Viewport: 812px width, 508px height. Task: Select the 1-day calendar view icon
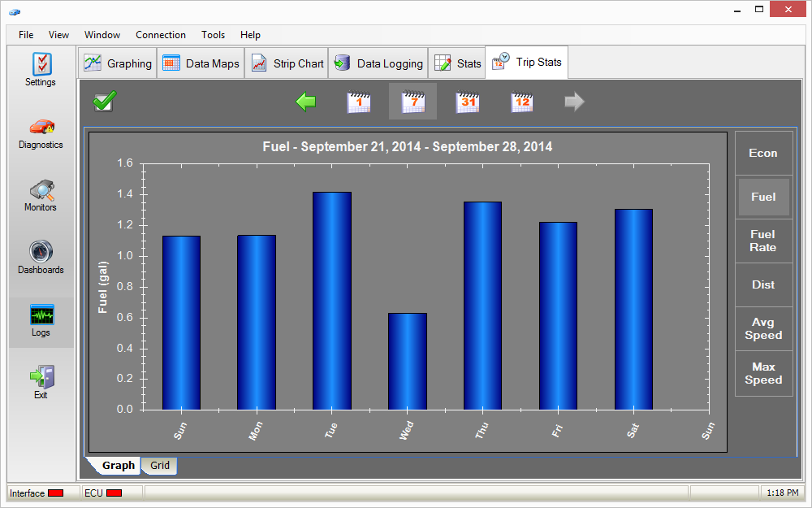coord(359,102)
